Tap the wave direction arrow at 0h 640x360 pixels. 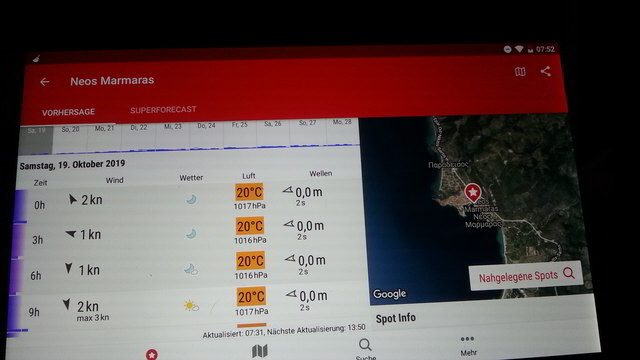(x=288, y=190)
